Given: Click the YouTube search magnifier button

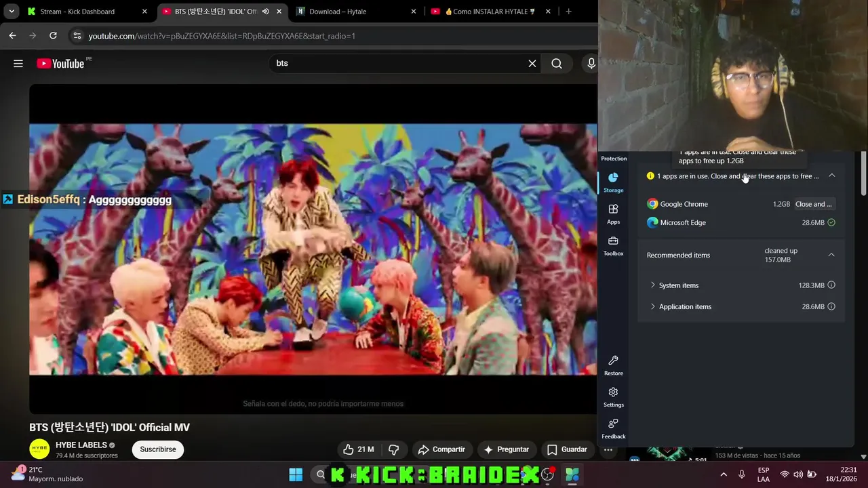Looking at the screenshot, I should click(x=557, y=64).
